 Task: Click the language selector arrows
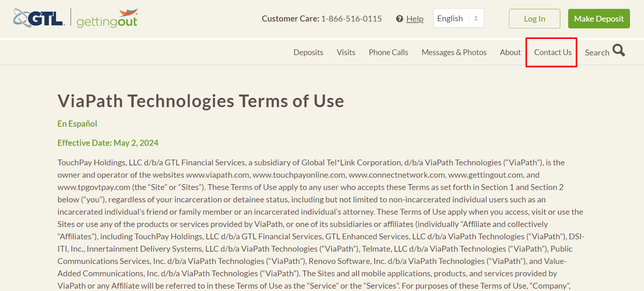coord(476,19)
